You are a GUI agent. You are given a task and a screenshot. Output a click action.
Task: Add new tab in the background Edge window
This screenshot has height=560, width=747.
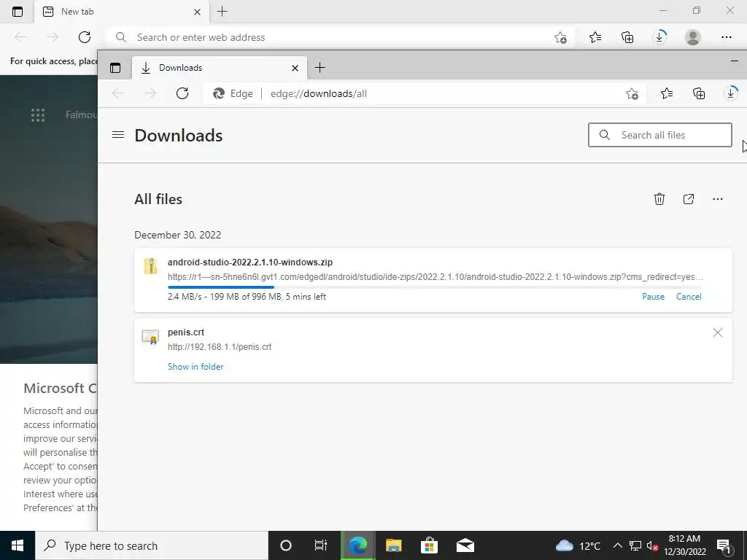coord(222,12)
